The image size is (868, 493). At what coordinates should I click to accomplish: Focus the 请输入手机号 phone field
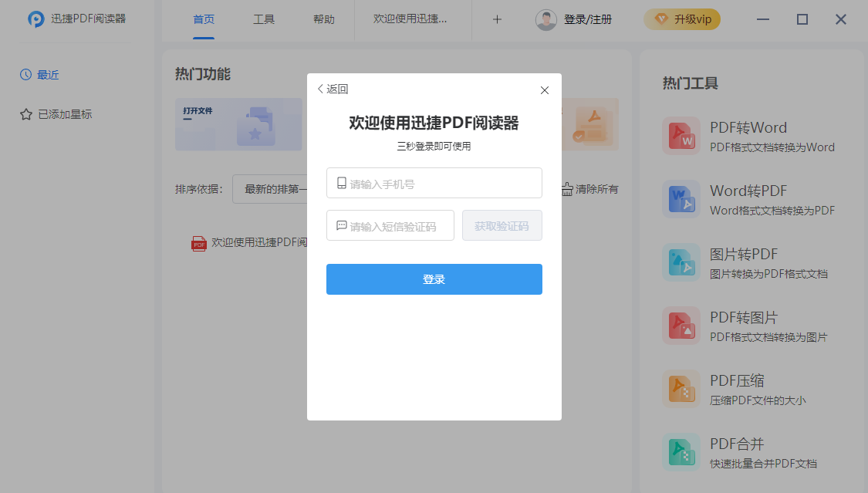434,183
